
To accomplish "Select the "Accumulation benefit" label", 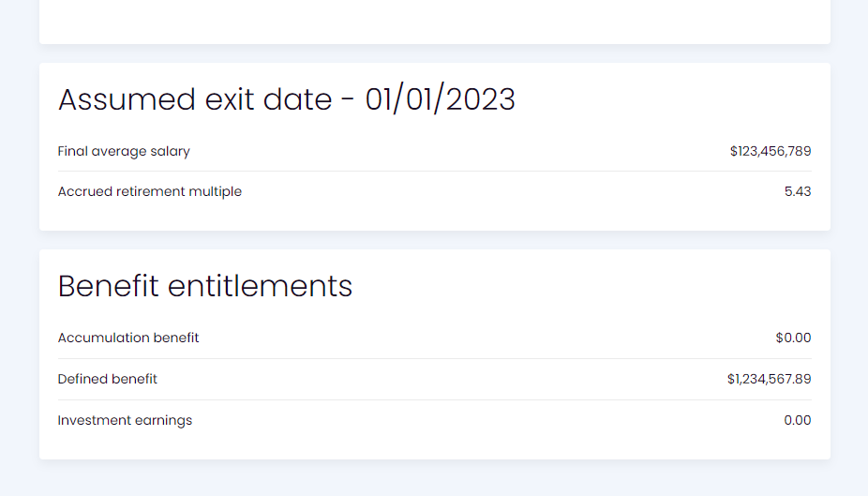I will click(x=128, y=338).
